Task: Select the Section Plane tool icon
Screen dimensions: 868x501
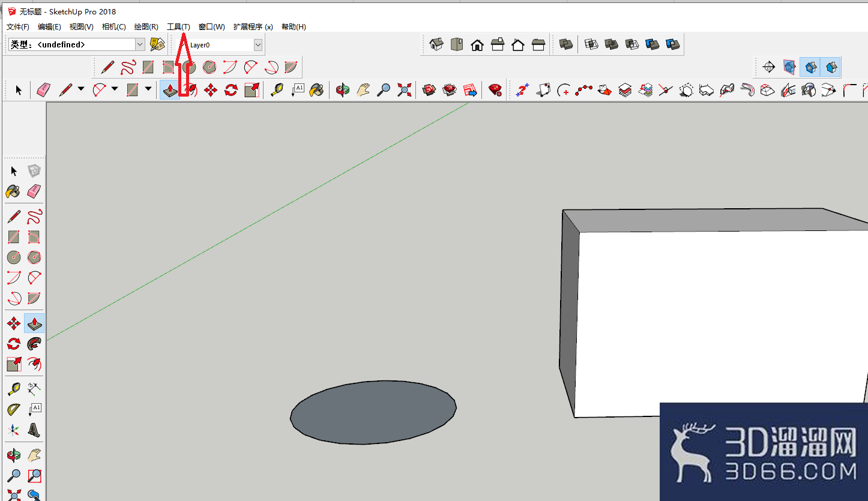Action: click(x=769, y=67)
